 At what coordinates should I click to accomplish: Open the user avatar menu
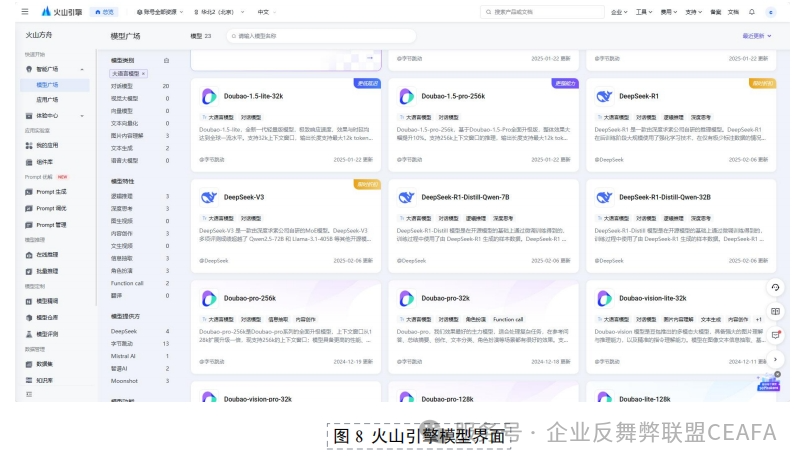pyautogui.click(x=771, y=12)
